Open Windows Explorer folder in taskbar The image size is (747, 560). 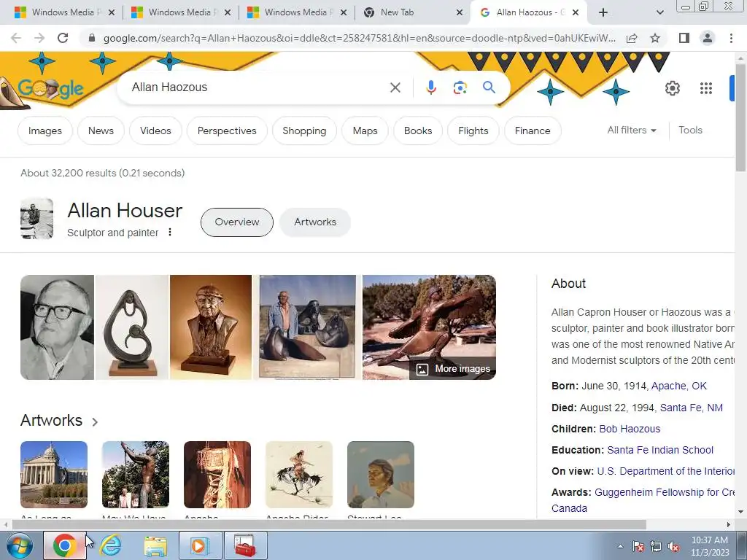click(x=155, y=545)
